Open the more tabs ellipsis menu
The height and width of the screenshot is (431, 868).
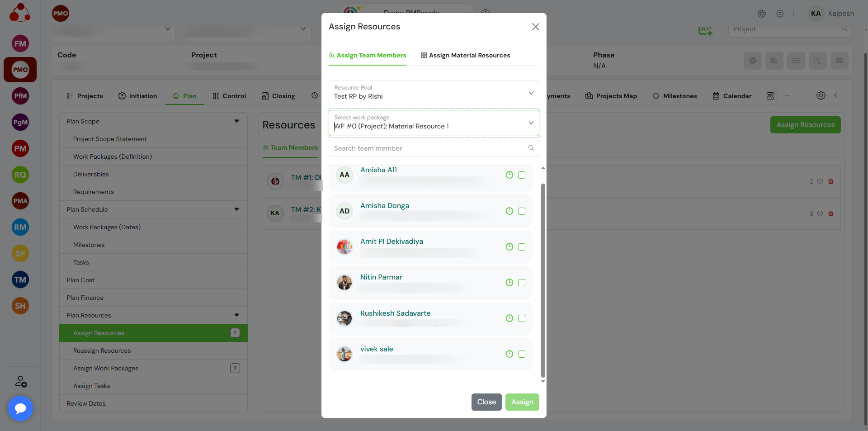pos(787,96)
